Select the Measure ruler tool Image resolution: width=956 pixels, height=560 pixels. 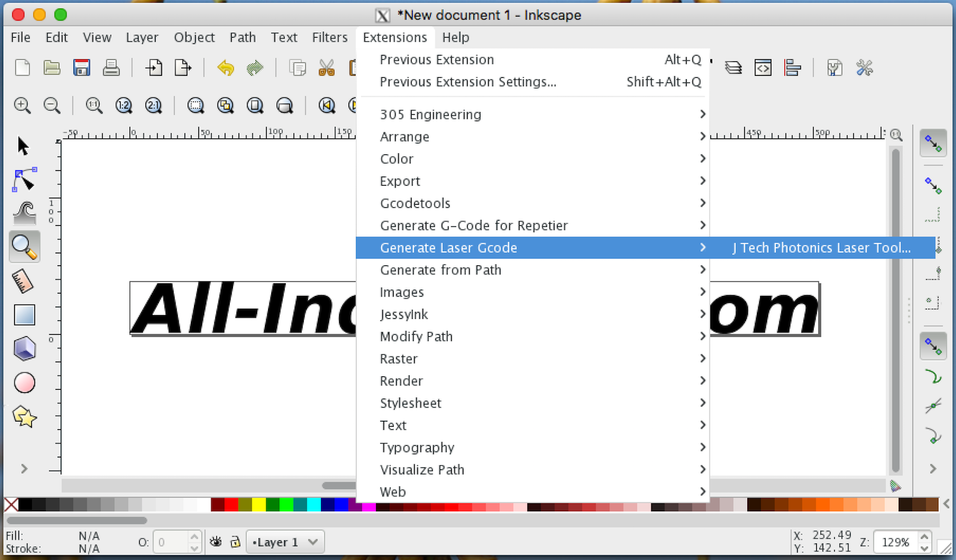23,281
